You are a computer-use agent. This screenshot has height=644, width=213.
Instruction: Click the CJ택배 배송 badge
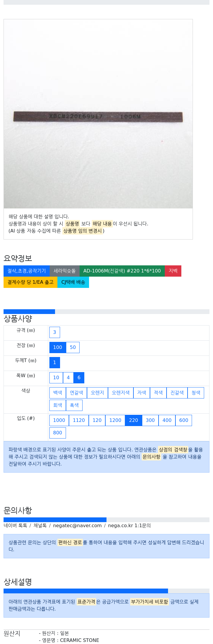(x=73, y=282)
